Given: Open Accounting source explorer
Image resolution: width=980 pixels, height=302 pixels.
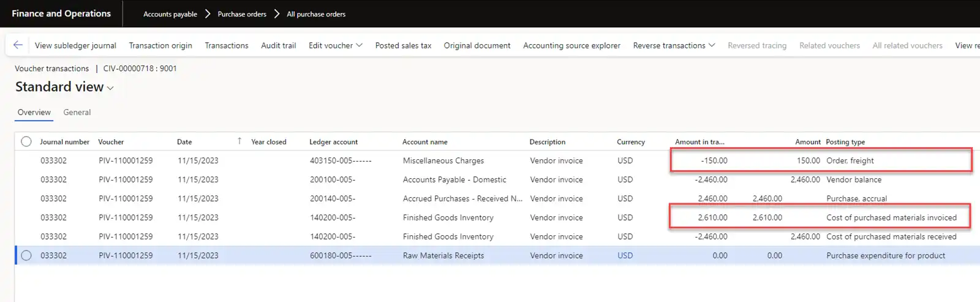Looking at the screenshot, I should point(571,45).
